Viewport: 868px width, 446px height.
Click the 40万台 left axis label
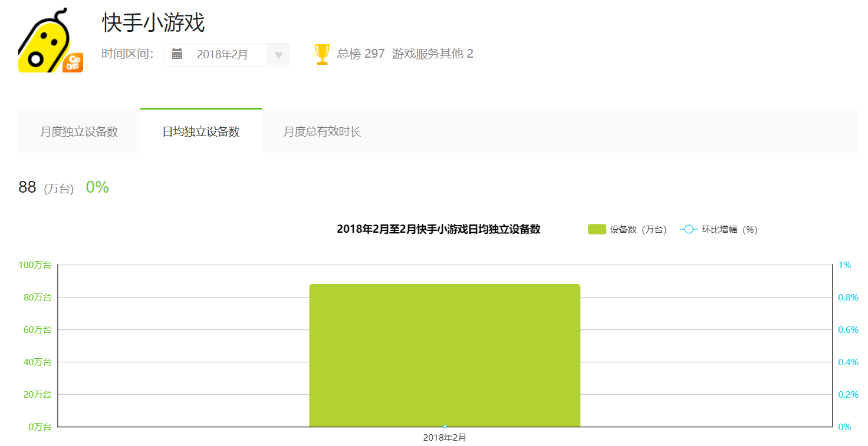pos(37,362)
